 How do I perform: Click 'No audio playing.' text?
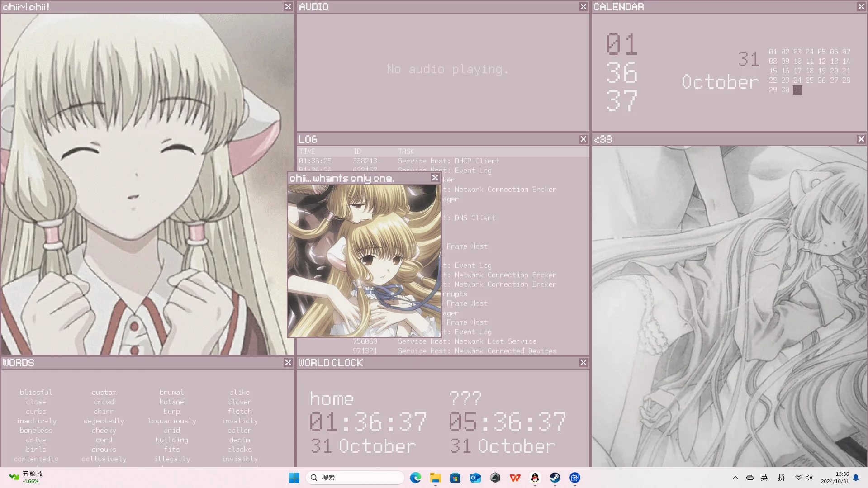coord(447,69)
